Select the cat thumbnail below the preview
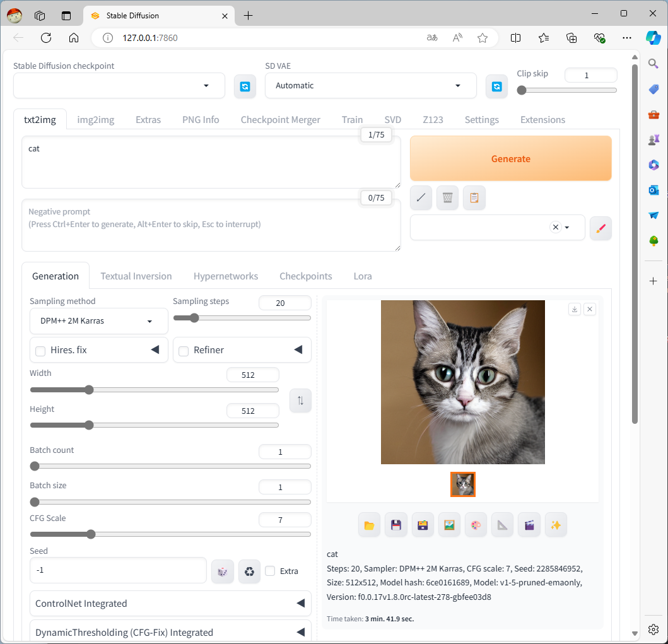 pos(462,484)
